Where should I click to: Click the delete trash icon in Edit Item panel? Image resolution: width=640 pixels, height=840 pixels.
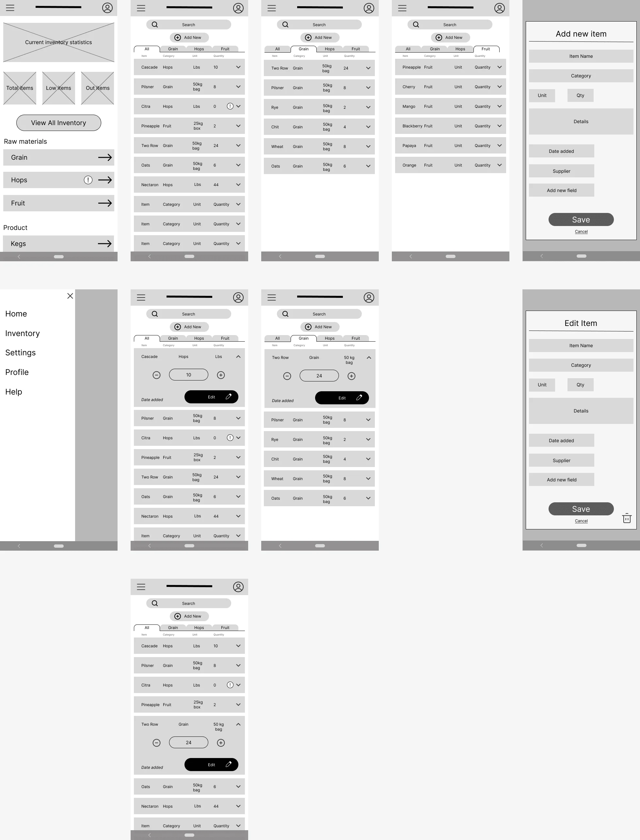pos(627,519)
